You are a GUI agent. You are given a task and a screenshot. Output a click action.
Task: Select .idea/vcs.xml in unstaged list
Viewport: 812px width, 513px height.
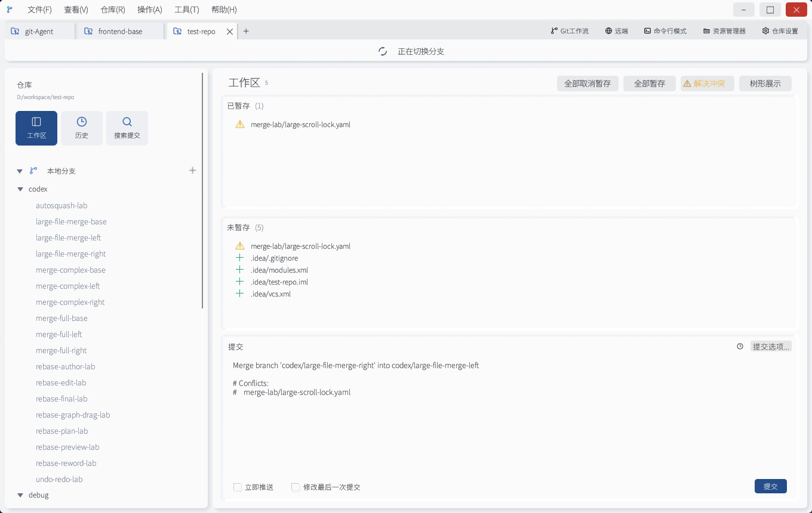(270, 293)
